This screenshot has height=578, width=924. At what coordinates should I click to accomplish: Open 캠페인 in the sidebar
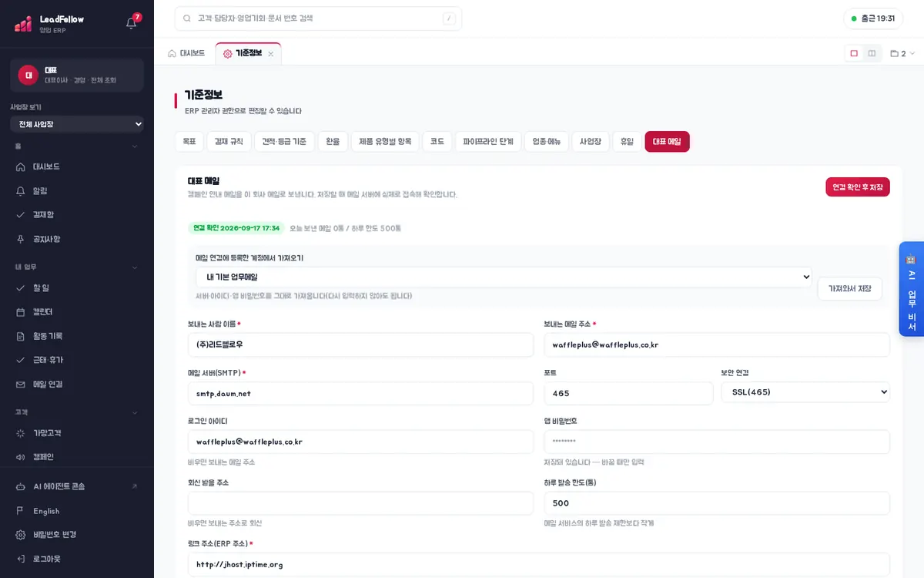77,457
